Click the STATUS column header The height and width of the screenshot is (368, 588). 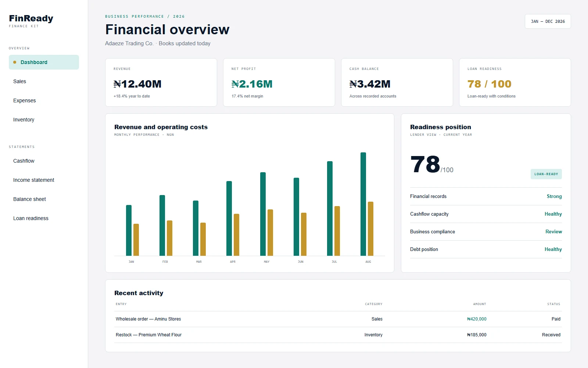pyautogui.click(x=553, y=304)
